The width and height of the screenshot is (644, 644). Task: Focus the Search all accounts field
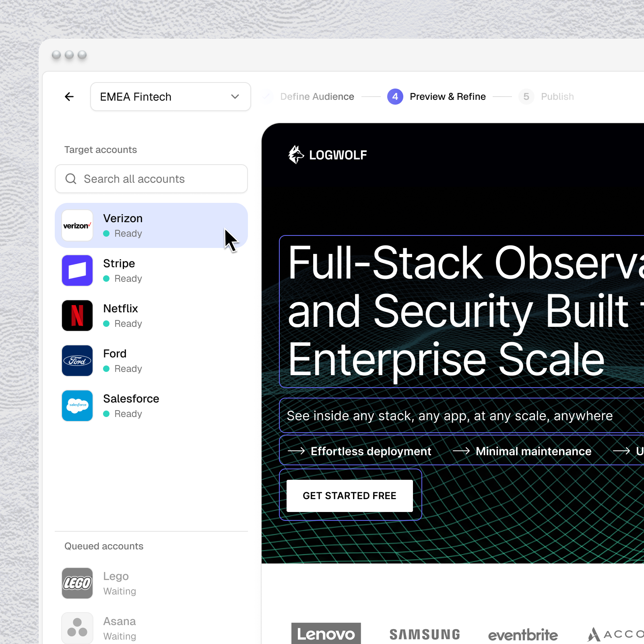(151, 179)
